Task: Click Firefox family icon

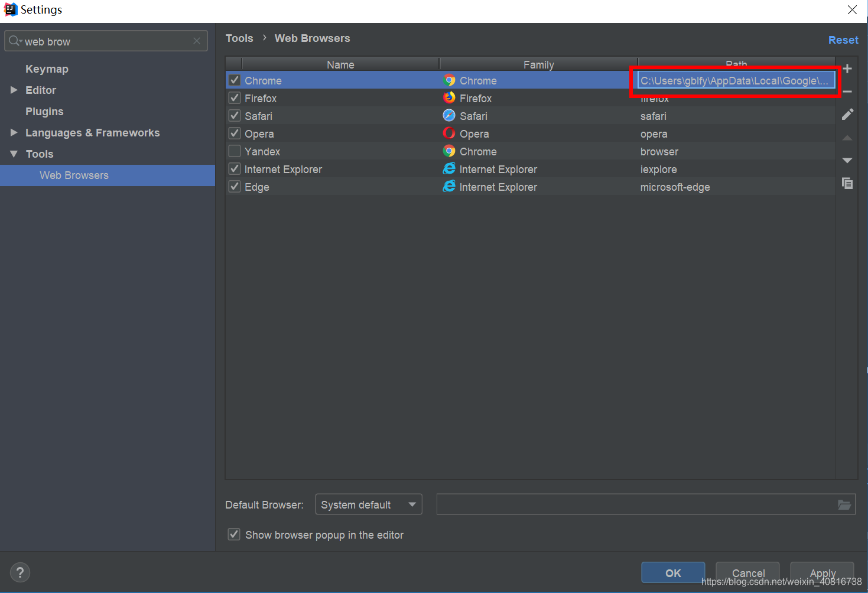Action: pos(449,98)
